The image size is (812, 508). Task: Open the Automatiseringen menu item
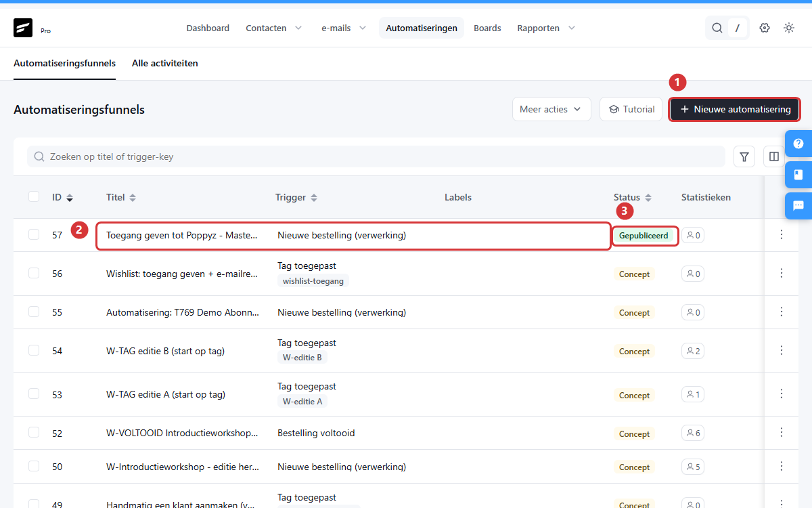point(422,28)
